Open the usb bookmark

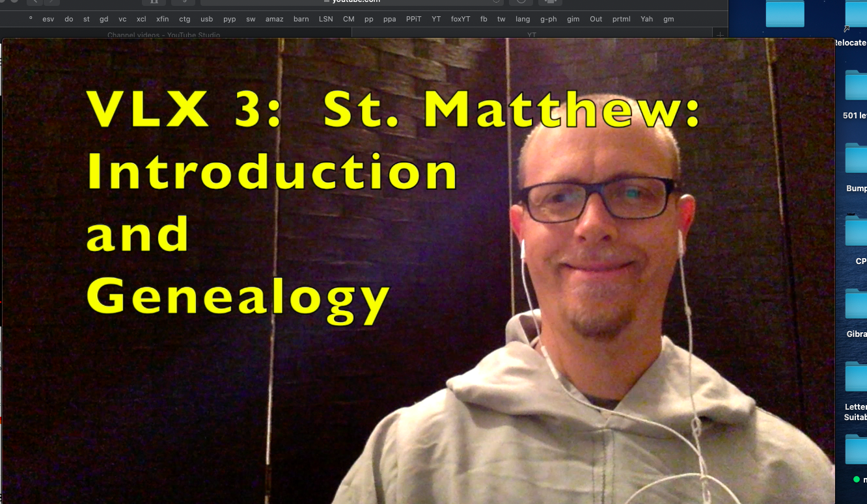(x=207, y=19)
